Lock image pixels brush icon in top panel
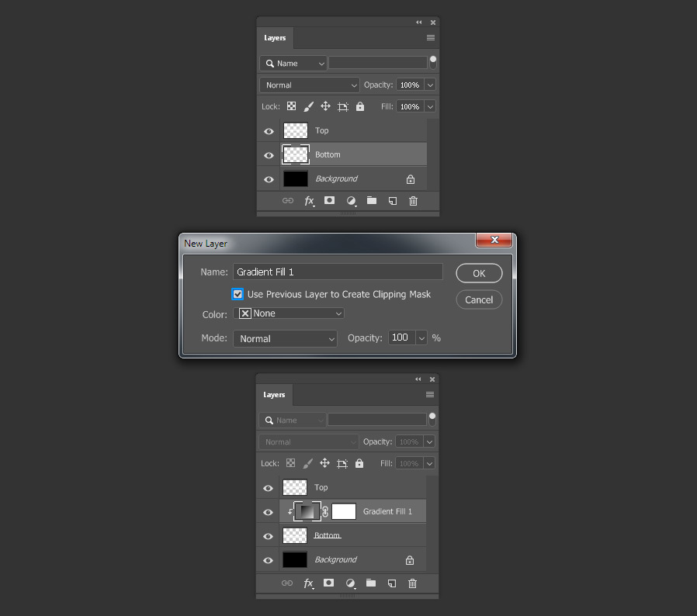The width and height of the screenshot is (697, 616). (308, 106)
